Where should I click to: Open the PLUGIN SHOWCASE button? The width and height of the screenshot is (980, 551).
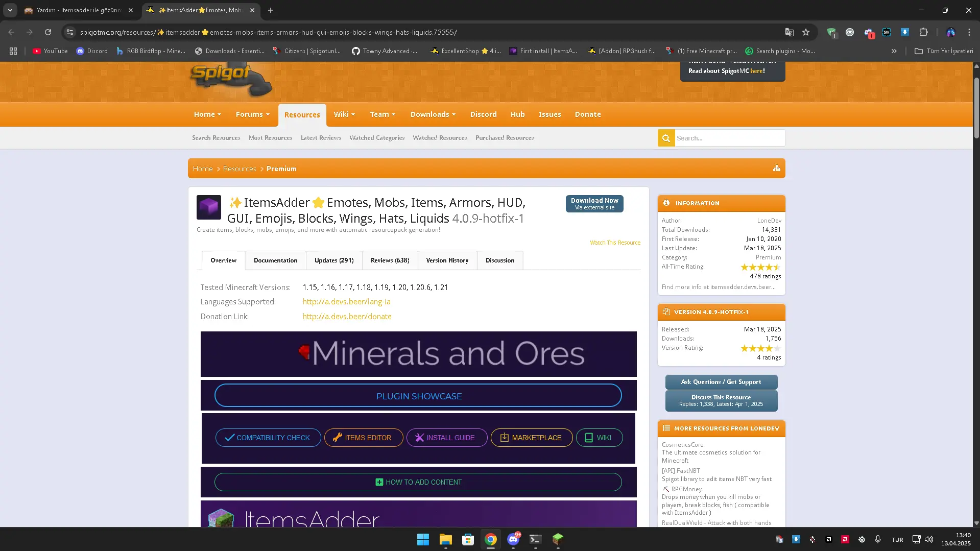pyautogui.click(x=418, y=396)
